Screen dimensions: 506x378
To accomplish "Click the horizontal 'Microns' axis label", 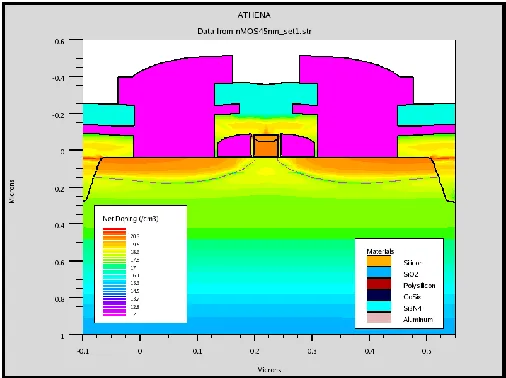I will pyautogui.click(x=269, y=369).
